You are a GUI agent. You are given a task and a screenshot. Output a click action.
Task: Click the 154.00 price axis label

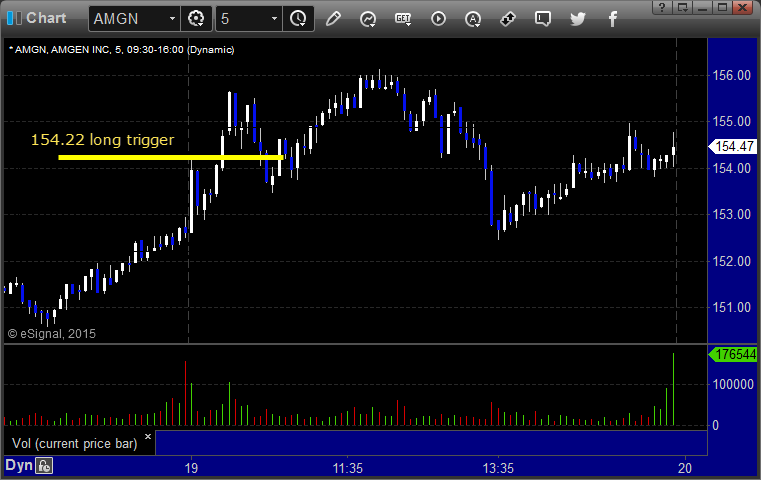pyautogui.click(x=731, y=168)
